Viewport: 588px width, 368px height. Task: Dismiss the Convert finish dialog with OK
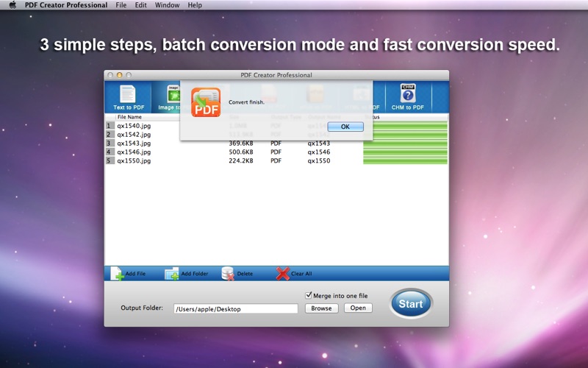point(345,127)
